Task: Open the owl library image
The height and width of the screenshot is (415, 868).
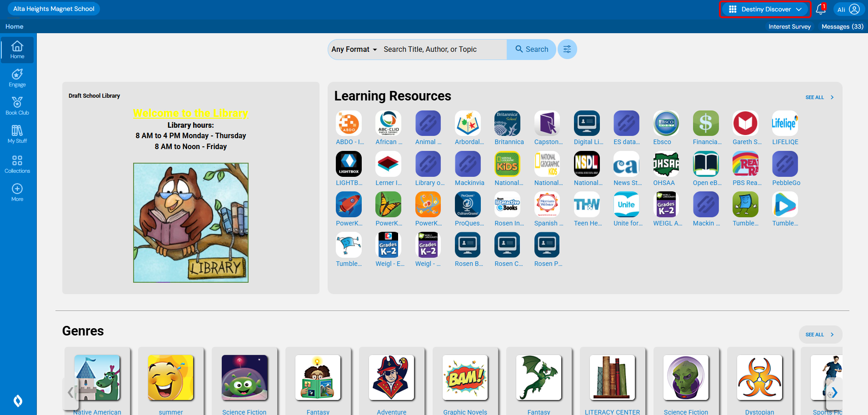Action: point(191,223)
